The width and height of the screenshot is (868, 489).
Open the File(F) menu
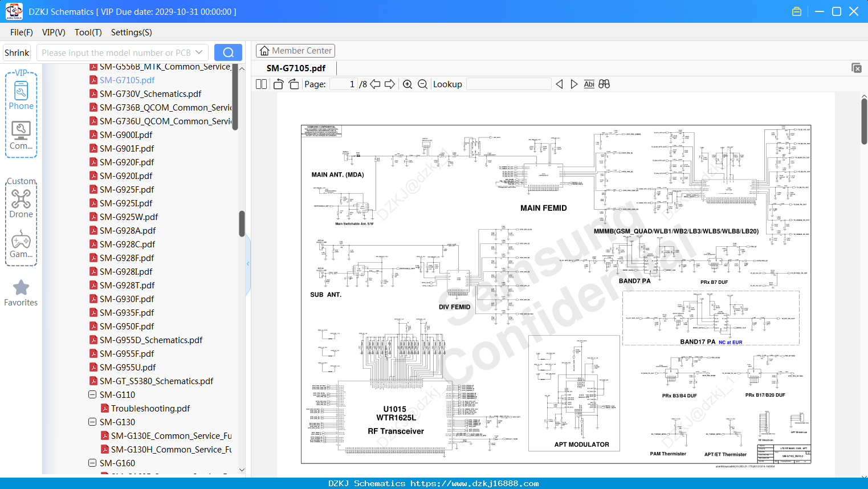[22, 32]
